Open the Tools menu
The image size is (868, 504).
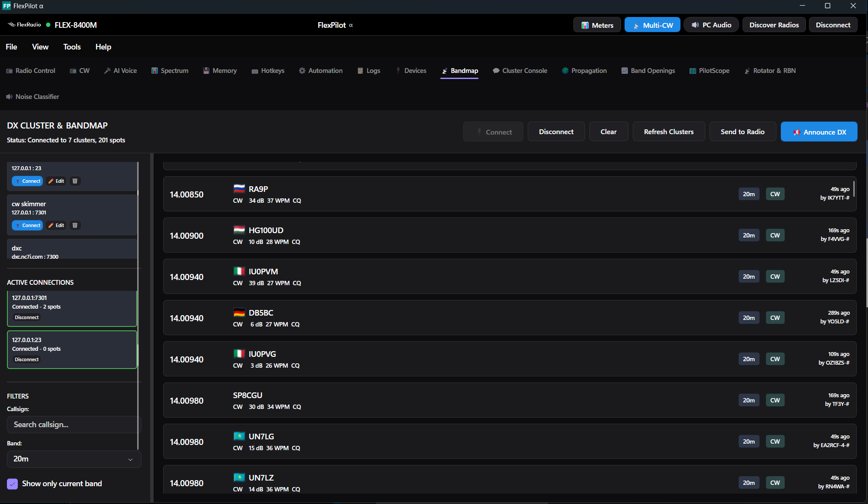click(x=72, y=47)
